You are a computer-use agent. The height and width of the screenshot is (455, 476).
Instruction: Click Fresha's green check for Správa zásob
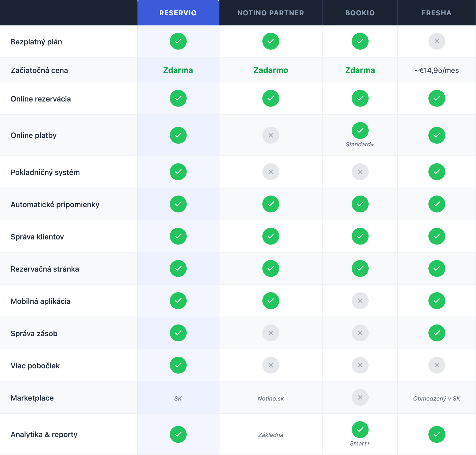pos(437,333)
